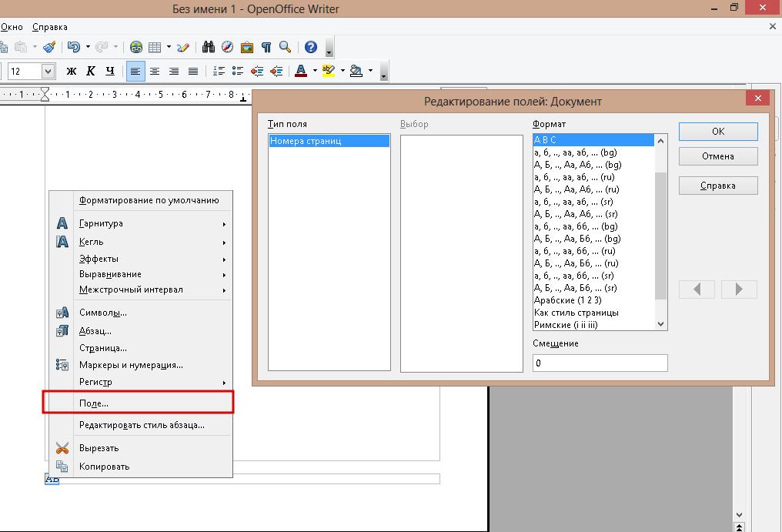This screenshot has width=782, height=532.
Task: Open the Table dropdown arrow
Action: tap(169, 47)
